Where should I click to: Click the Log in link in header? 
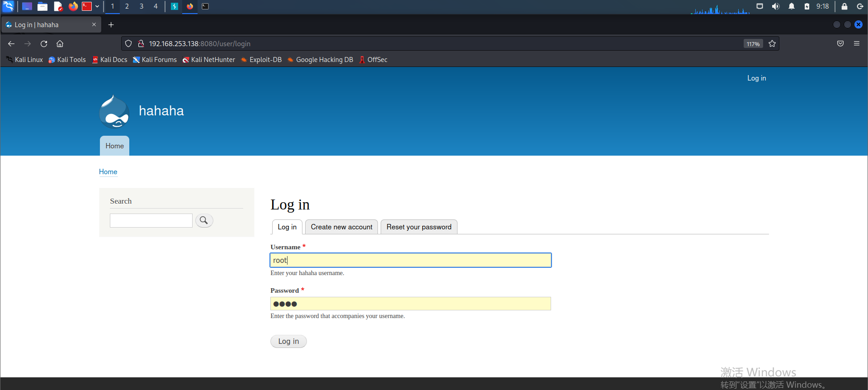click(756, 78)
